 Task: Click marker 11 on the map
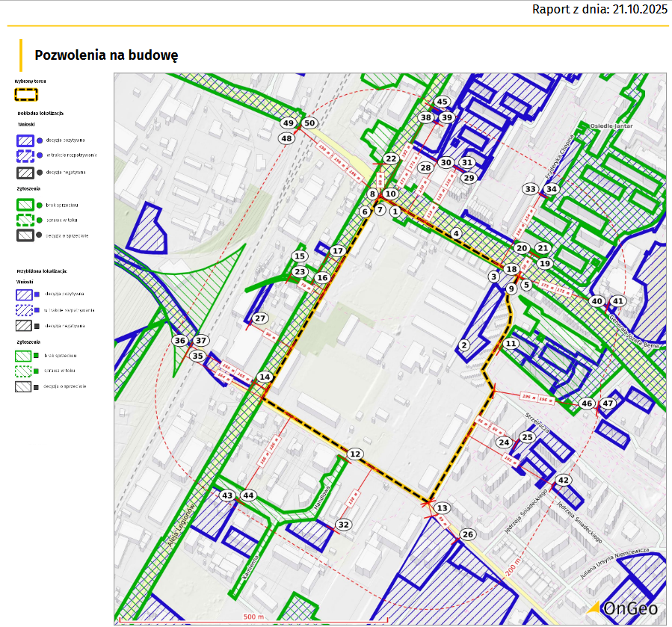pos(511,343)
